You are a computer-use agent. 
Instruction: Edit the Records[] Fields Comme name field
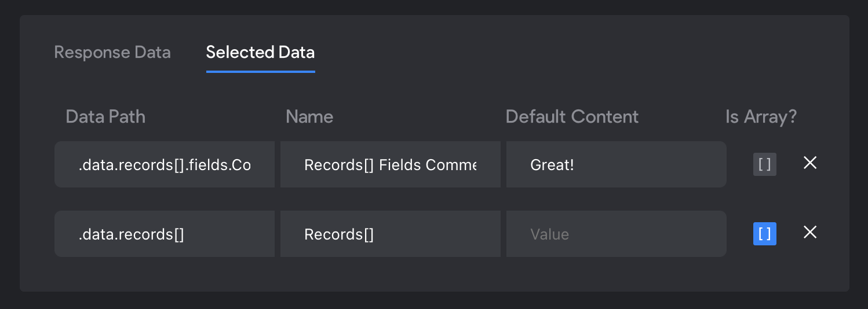pyautogui.click(x=390, y=165)
